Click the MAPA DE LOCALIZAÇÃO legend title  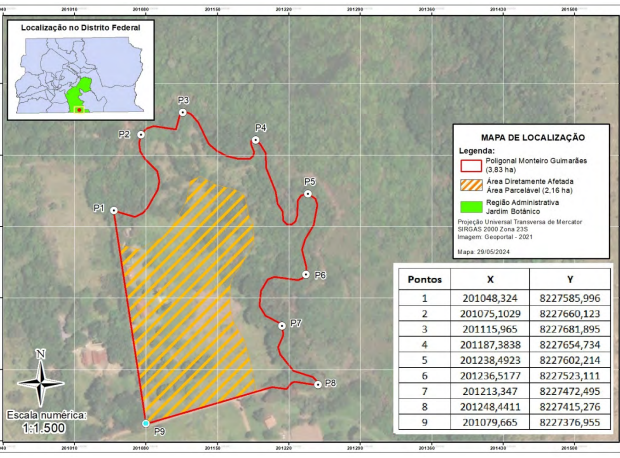click(x=532, y=137)
